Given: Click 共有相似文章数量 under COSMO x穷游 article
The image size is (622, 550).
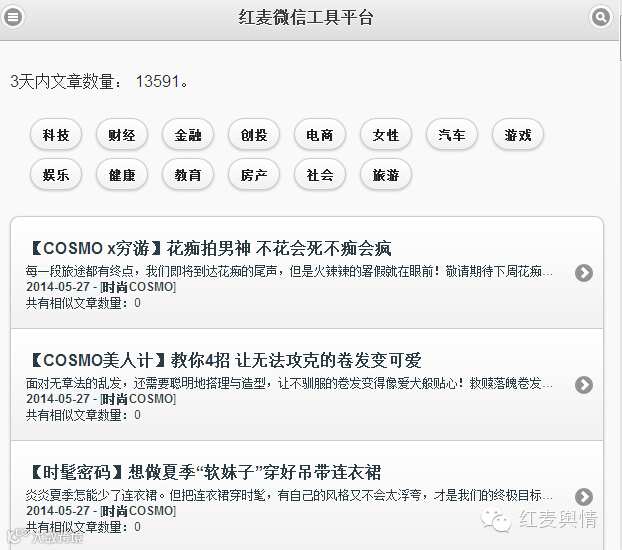Looking at the screenshot, I should (x=83, y=303).
